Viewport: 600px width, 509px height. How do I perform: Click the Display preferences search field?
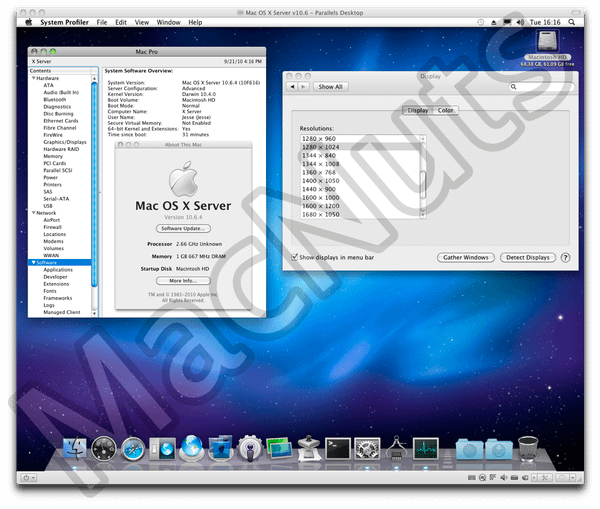[541, 87]
